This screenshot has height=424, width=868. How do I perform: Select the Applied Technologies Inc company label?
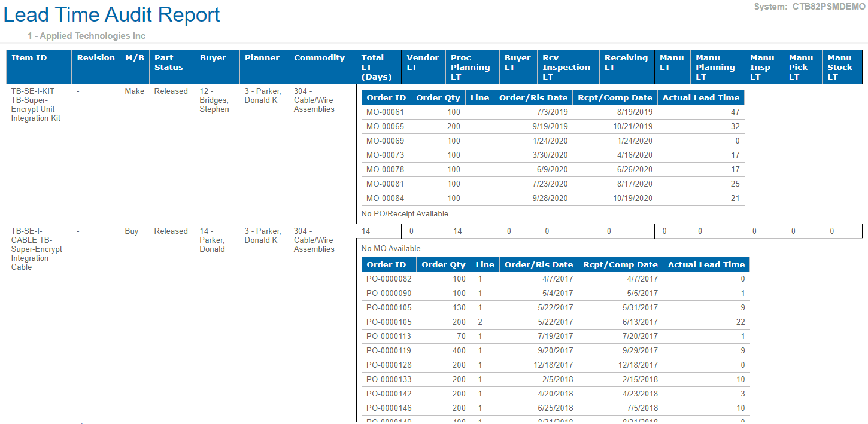point(86,36)
